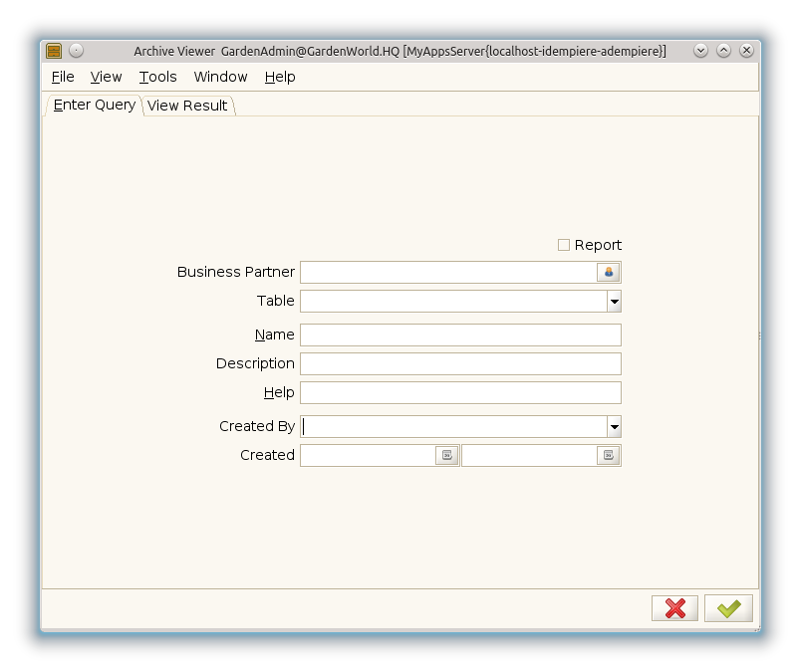The height and width of the screenshot is (672, 801).
Task: Select the Enter Query tab
Action: pos(94,105)
